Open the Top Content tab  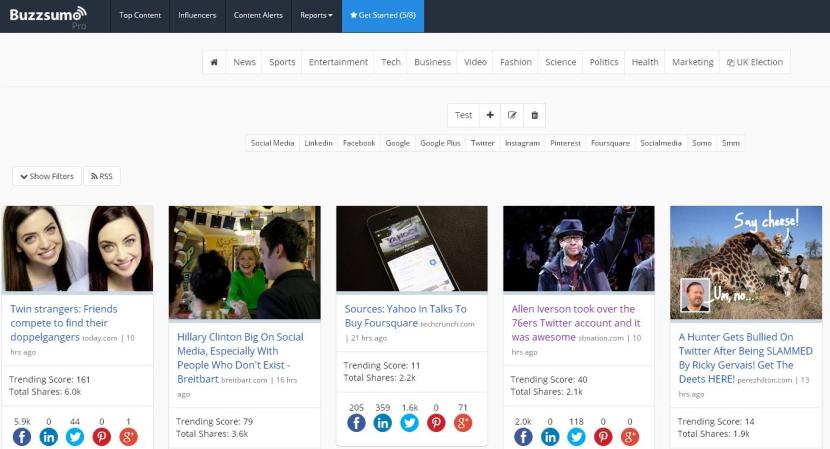pos(139,16)
